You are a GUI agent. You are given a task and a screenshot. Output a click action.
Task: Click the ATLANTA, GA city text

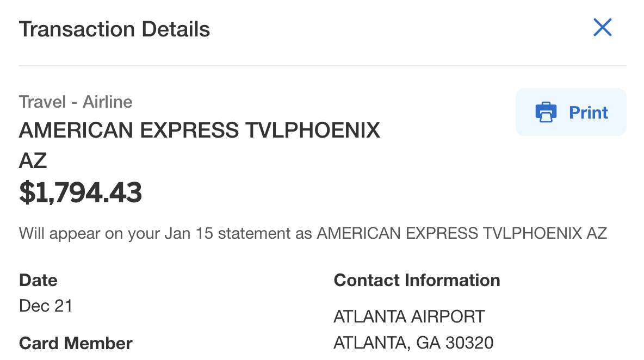click(387, 343)
